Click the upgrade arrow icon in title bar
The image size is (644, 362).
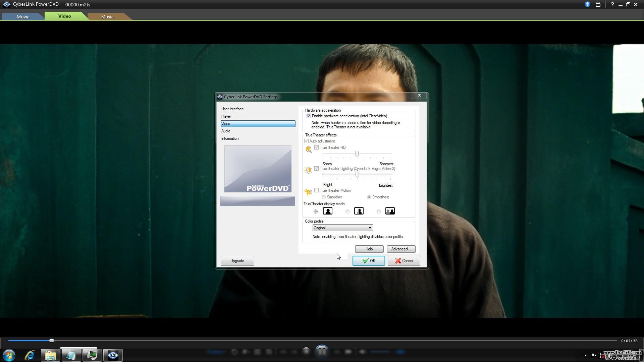click(587, 4)
